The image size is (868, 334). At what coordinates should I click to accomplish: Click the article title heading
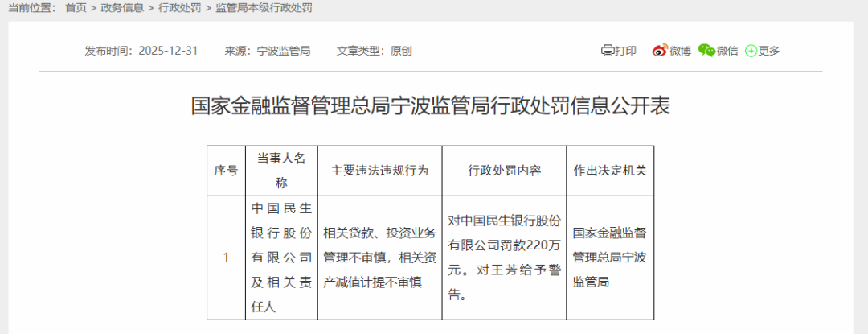pos(431,105)
